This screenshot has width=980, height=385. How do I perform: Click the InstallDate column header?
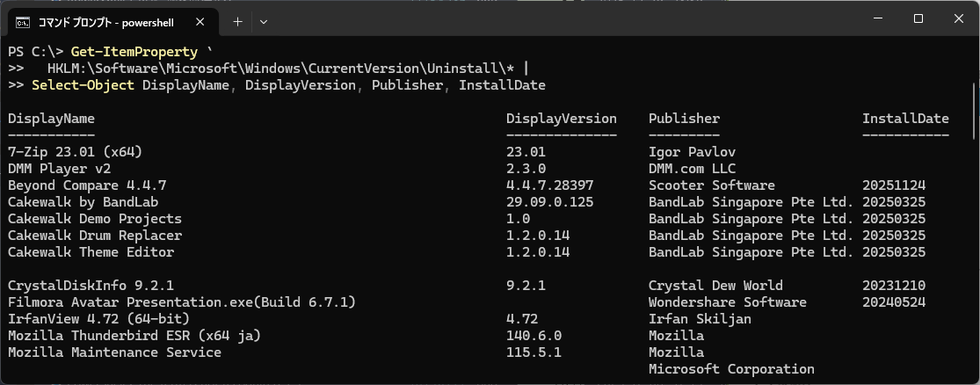[905, 119]
